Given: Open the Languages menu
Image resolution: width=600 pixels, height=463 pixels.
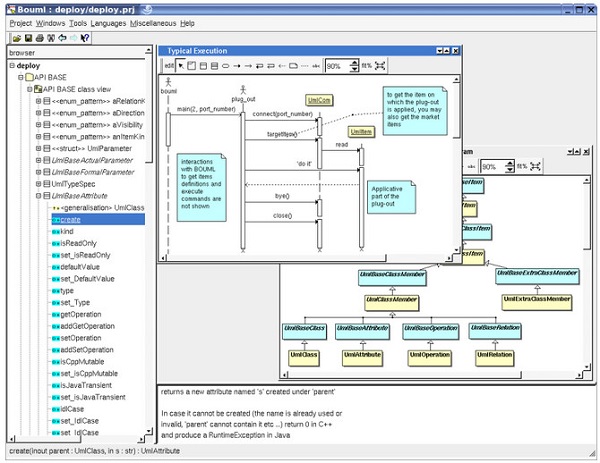Looking at the screenshot, I should pyautogui.click(x=108, y=22).
